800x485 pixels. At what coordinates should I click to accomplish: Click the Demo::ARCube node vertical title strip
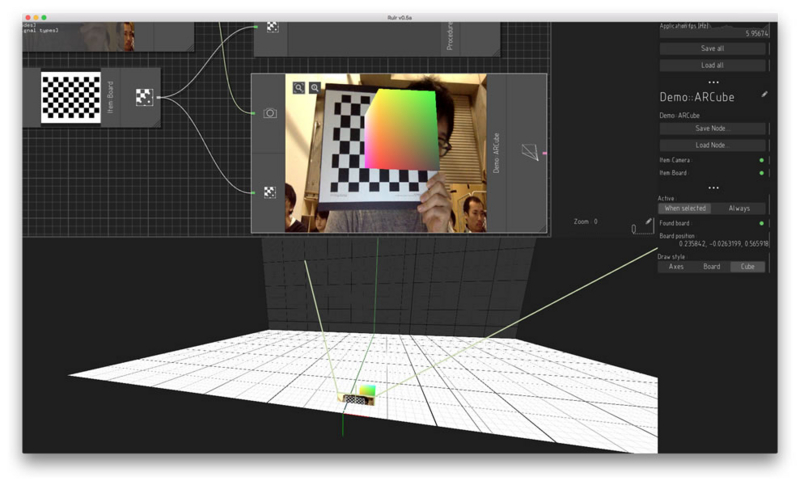click(x=496, y=153)
